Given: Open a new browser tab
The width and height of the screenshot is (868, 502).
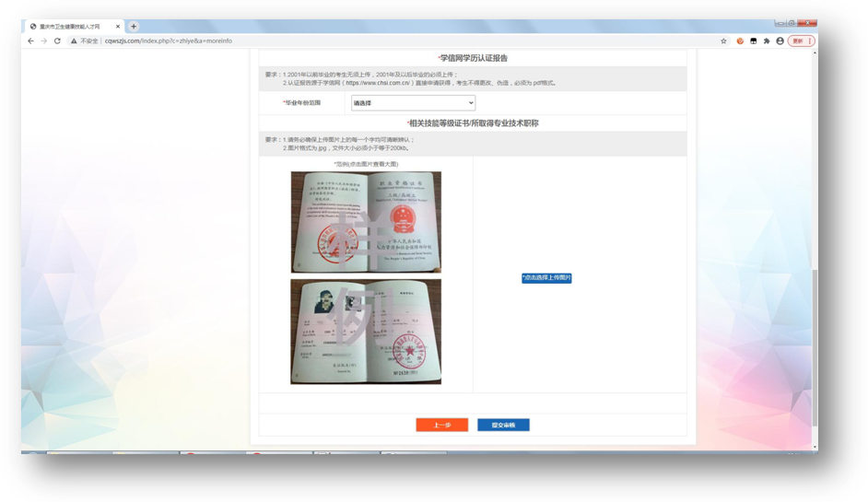Looking at the screenshot, I should click(x=134, y=27).
